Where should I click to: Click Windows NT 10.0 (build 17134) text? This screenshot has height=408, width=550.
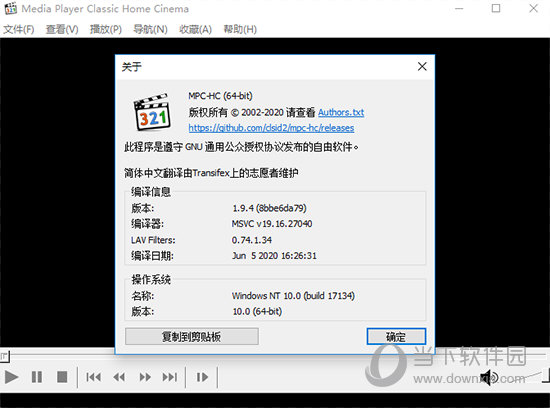[x=293, y=296]
